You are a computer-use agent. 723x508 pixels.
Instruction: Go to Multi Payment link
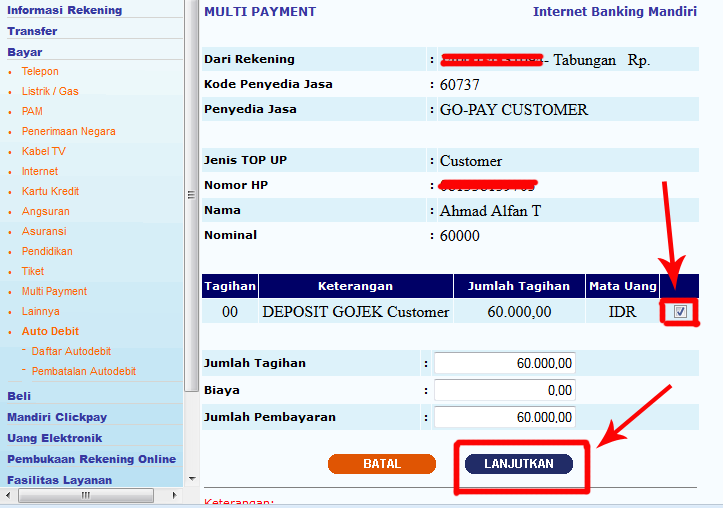tap(54, 291)
